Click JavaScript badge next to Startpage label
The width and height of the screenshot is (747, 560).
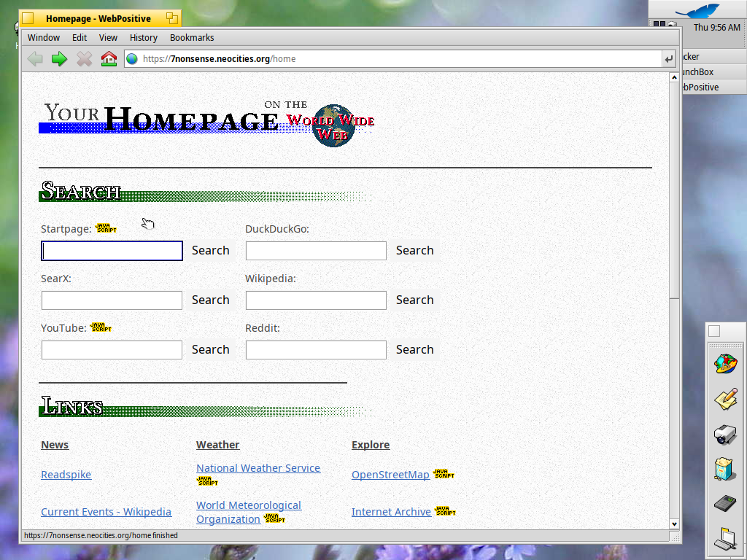107,228
